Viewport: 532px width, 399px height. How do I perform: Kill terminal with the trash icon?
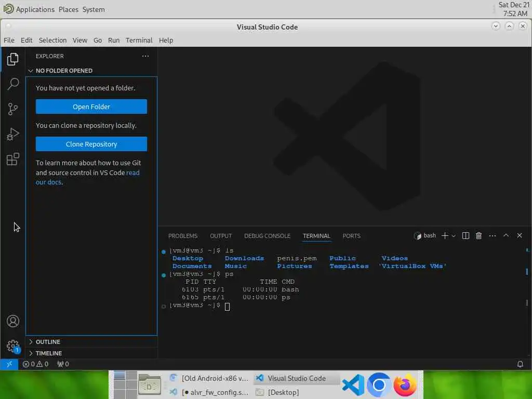point(478,235)
